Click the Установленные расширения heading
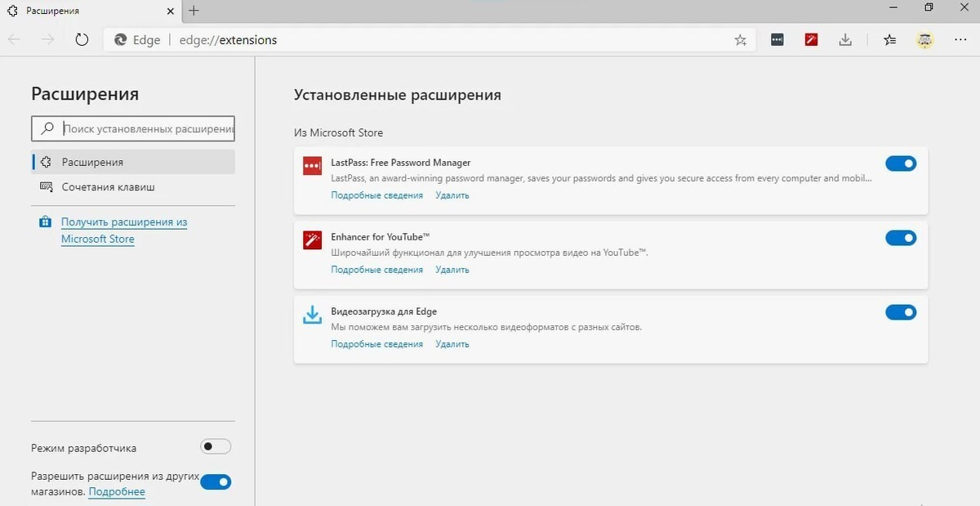The image size is (980, 506). pos(397,95)
